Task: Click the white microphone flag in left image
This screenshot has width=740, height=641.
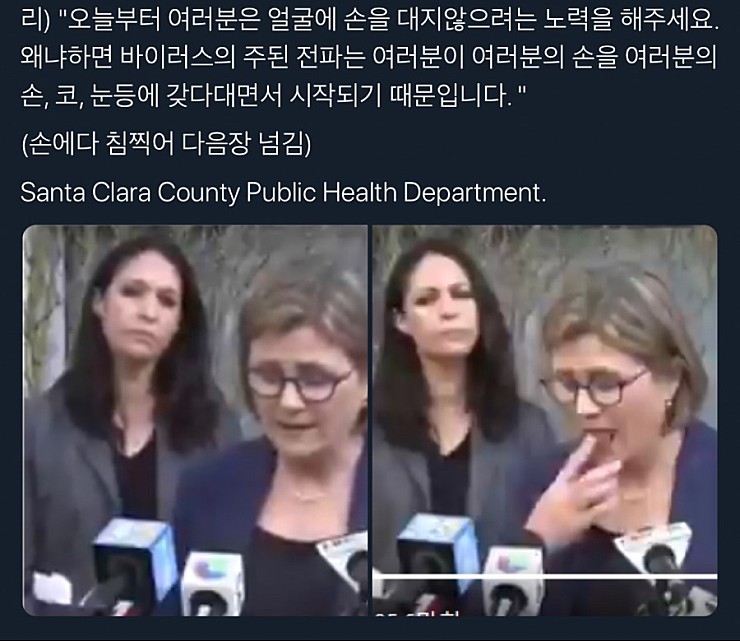Action: pyautogui.click(x=342, y=562)
